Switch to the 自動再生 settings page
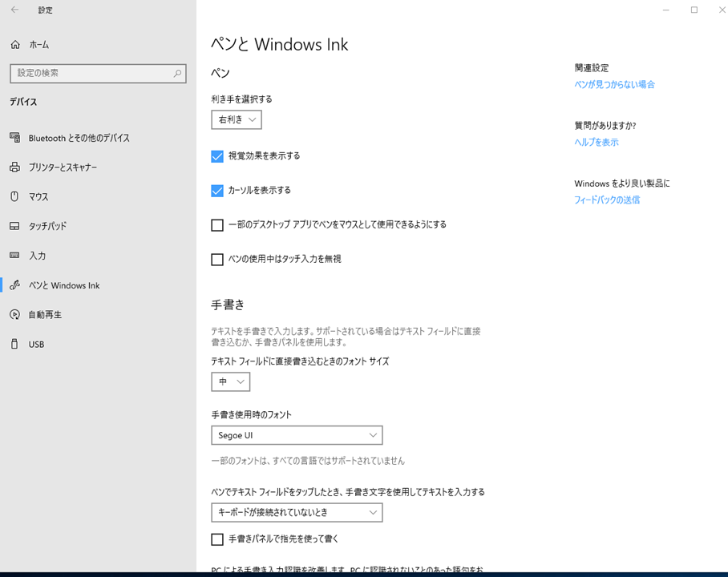This screenshot has height=577, width=728. point(98,315)
